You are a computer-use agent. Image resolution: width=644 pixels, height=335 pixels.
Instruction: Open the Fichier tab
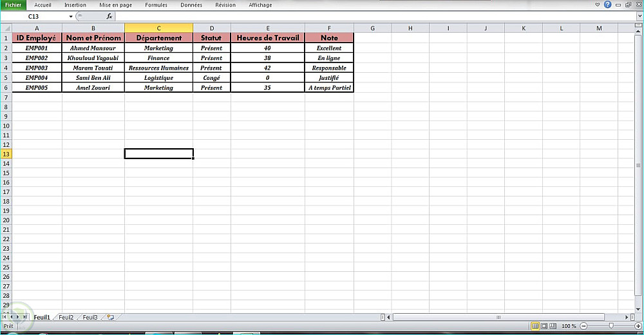(13, 5)
